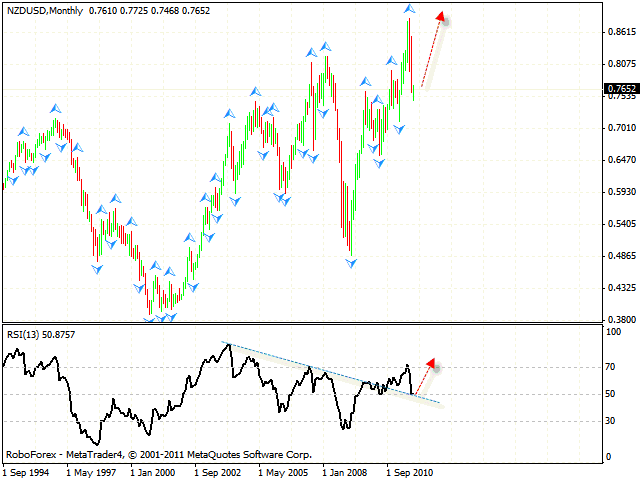Select the red dashed arrow in RSI panel
Viewport: 640px width, 480px height.
click(x=422, y=376)
